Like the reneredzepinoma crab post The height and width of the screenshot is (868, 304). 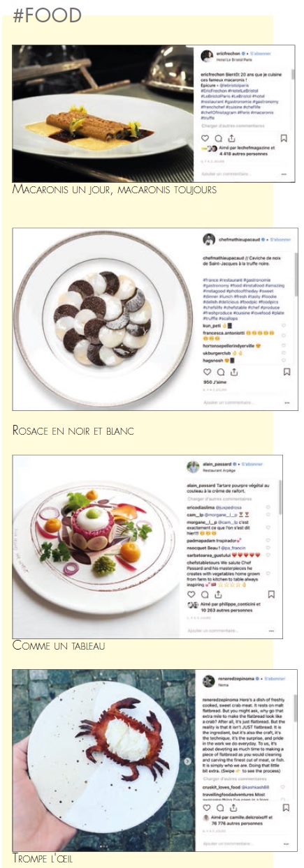point(206,807)
